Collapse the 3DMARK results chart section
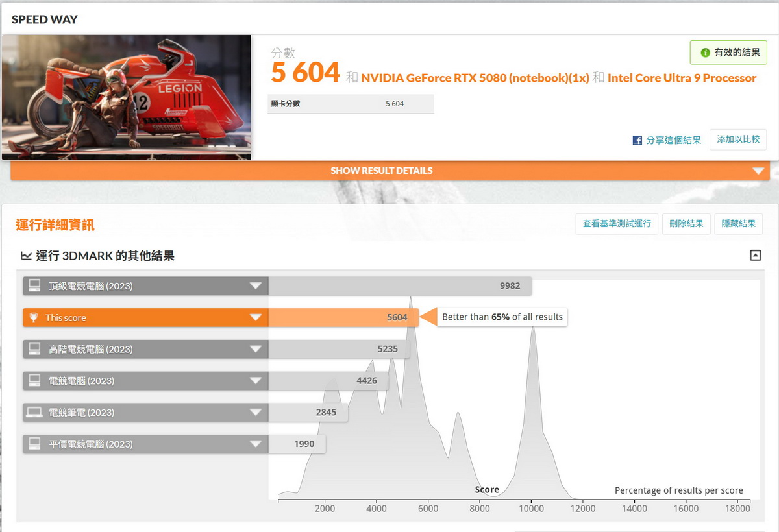This screenshot has height=532, width=779. (x=755, y=256)
